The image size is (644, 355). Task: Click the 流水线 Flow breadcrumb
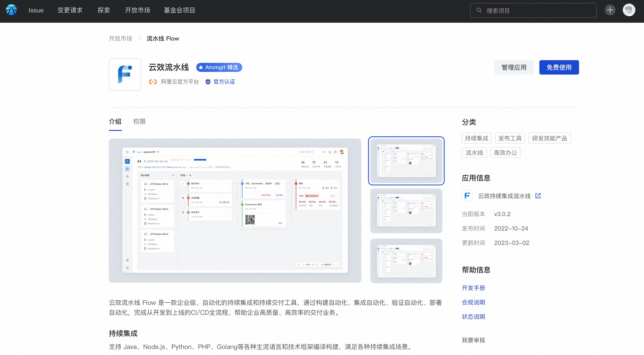tap(163, 38)
